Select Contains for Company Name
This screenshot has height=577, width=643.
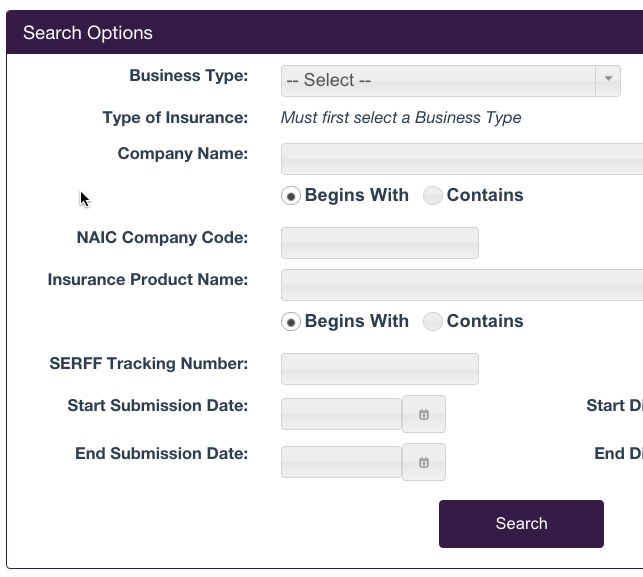(433, 196)
